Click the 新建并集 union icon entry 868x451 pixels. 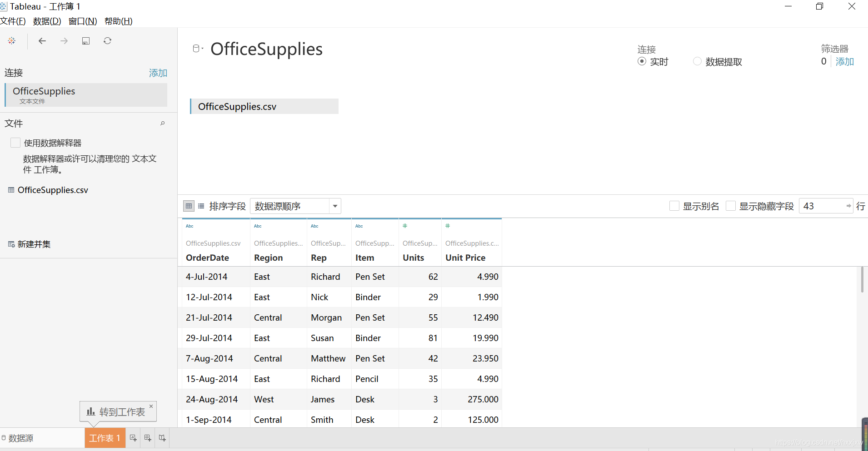[x=30, y=244]
